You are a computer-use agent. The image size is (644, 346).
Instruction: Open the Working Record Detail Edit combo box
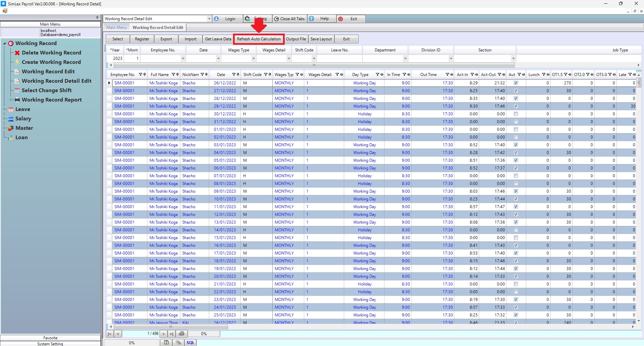click(209, 19)
